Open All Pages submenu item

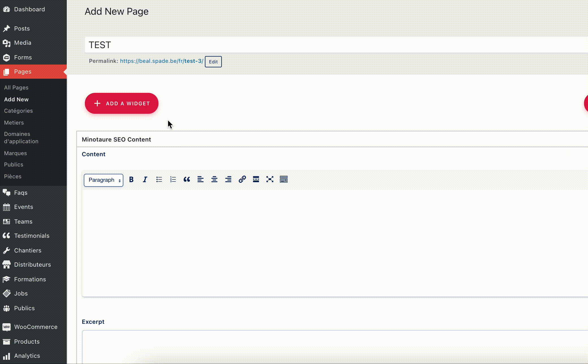click(x=16, y=88)
